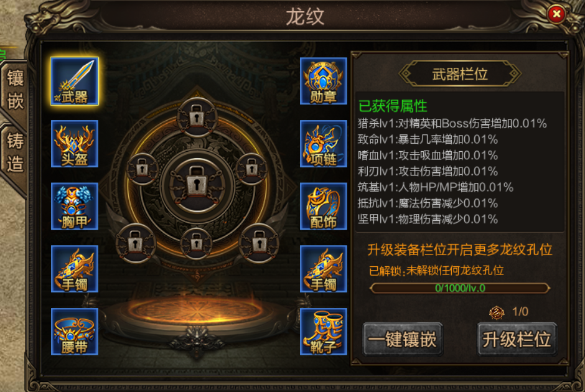Click the top locked socket on the ring
Image resolution: width=585 pixels, height=392 pixels.
coord(197,117)
